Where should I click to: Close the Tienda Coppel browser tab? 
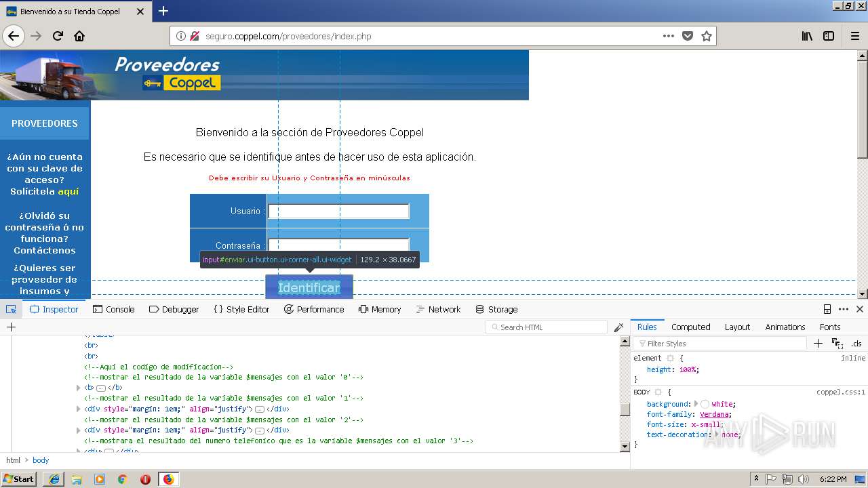point(140,12)
